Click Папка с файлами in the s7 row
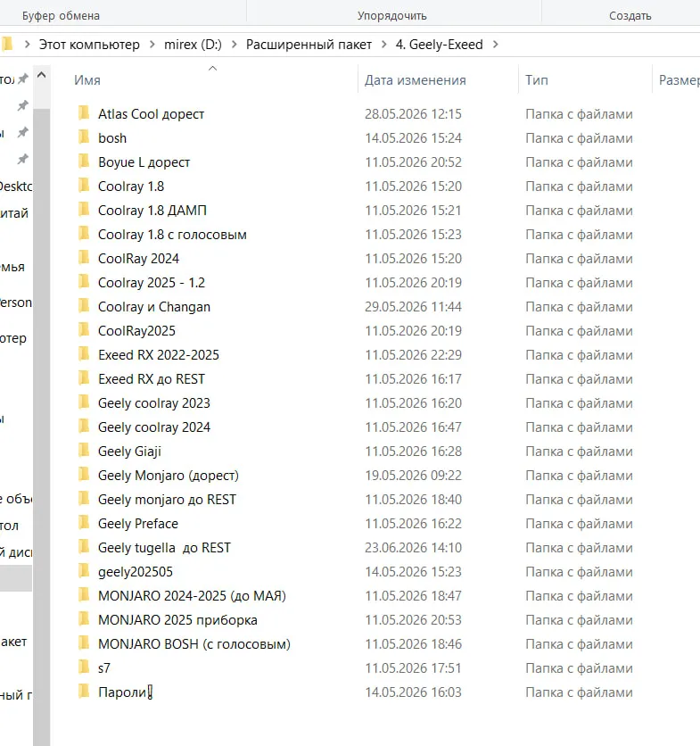The height and width of the screenshot is (746, 700). coord(579,668)
